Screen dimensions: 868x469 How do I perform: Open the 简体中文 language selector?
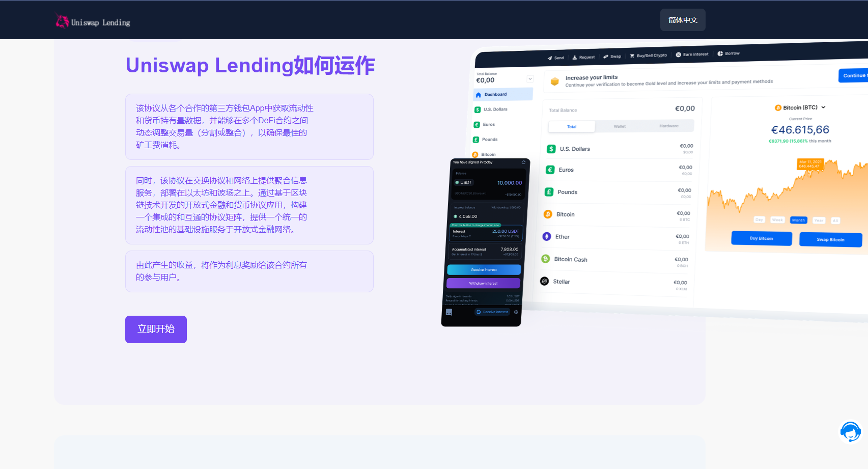[683, 20]
